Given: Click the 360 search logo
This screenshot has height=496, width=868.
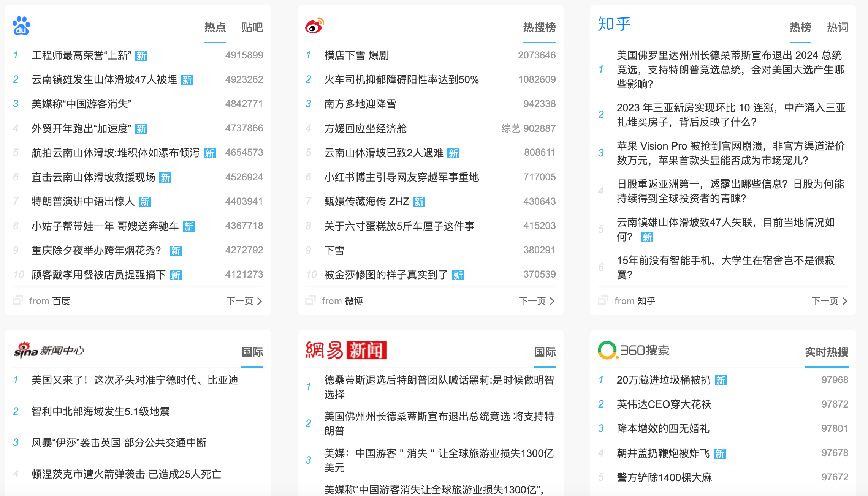Looking at the screenshot, I should pyautogui.click(x=634, y=350).
